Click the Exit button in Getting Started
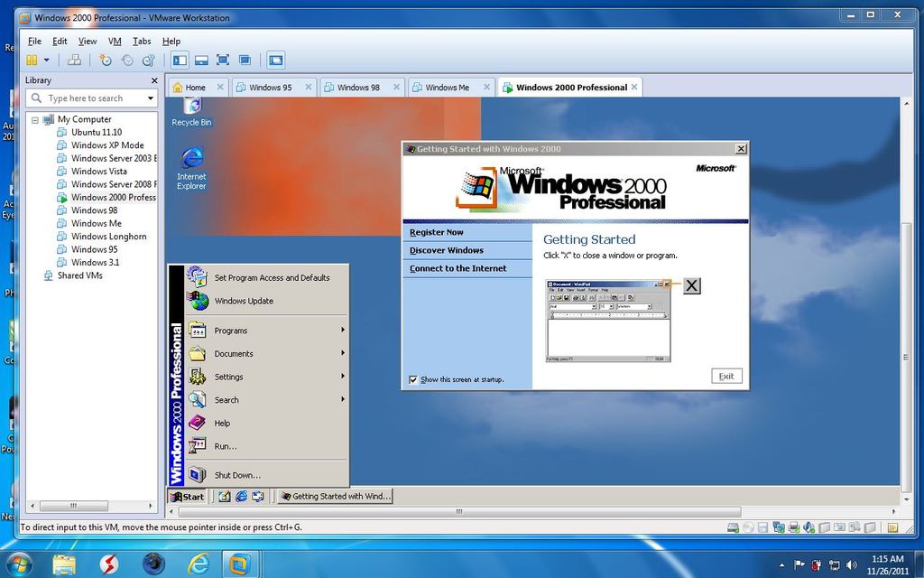 tap(726, 377)
